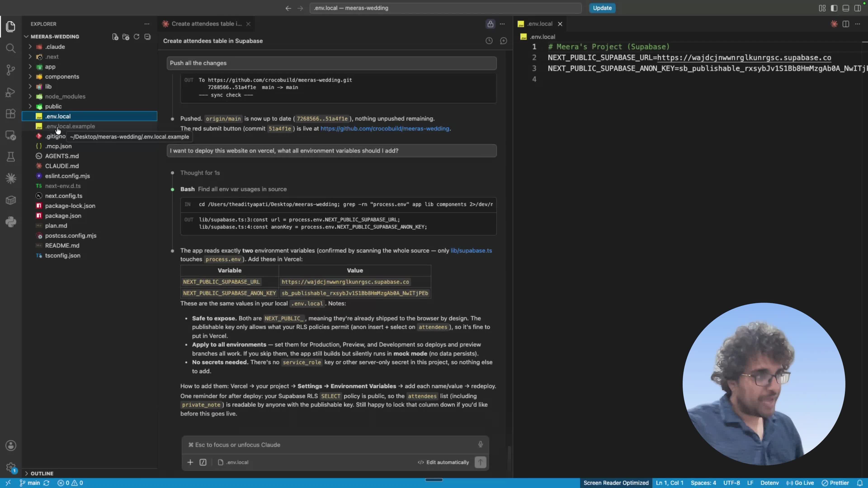Open the Accounts menu
The image size is (868, 488).
[10, 446]
